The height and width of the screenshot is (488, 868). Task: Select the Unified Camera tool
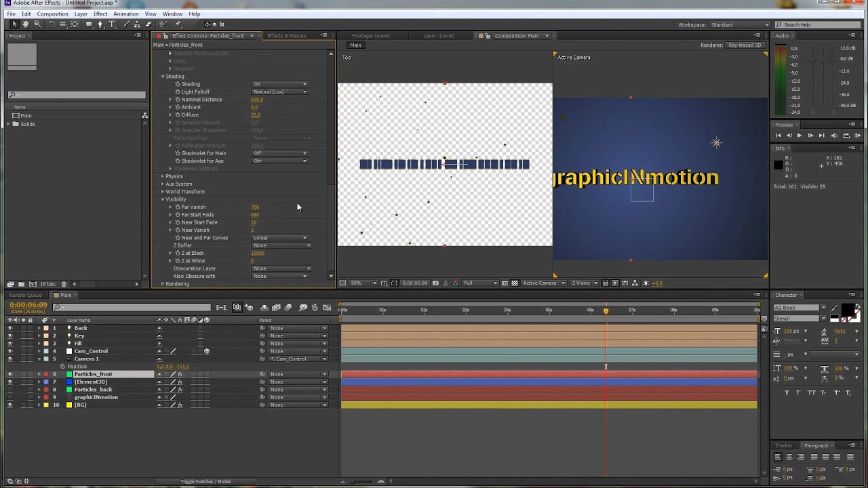[63, 24]
